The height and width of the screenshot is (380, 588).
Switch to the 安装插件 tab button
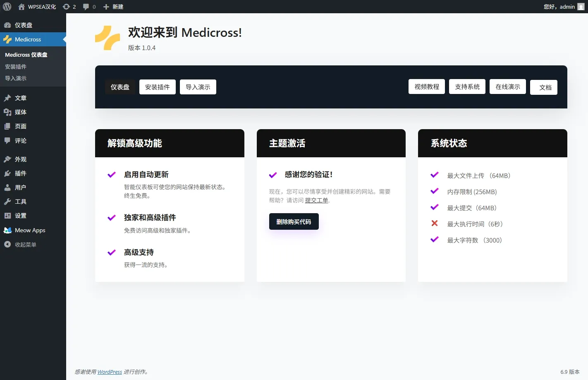point(157,87)
